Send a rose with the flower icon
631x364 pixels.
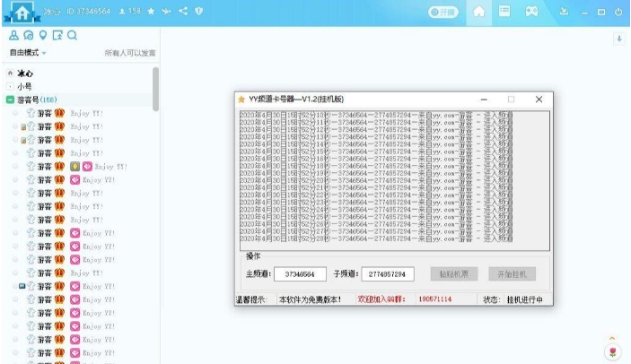pyautogui.click(x=612, y=352)
